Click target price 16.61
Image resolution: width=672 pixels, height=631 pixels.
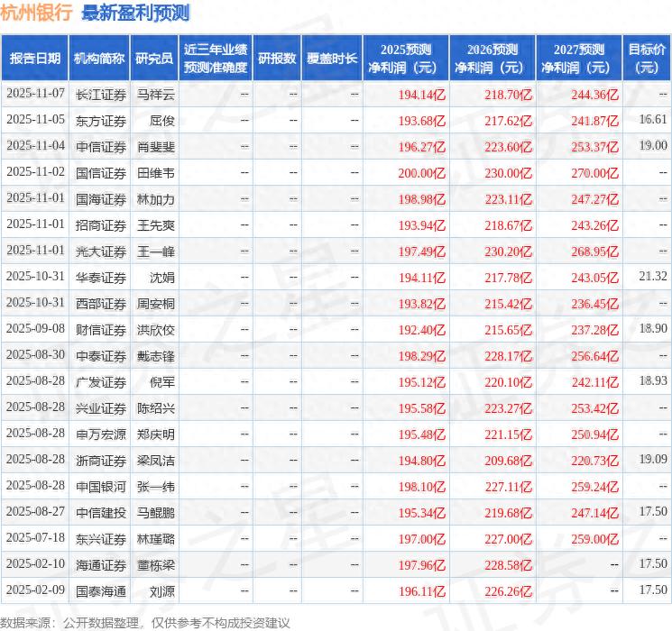tap(653, 120)
